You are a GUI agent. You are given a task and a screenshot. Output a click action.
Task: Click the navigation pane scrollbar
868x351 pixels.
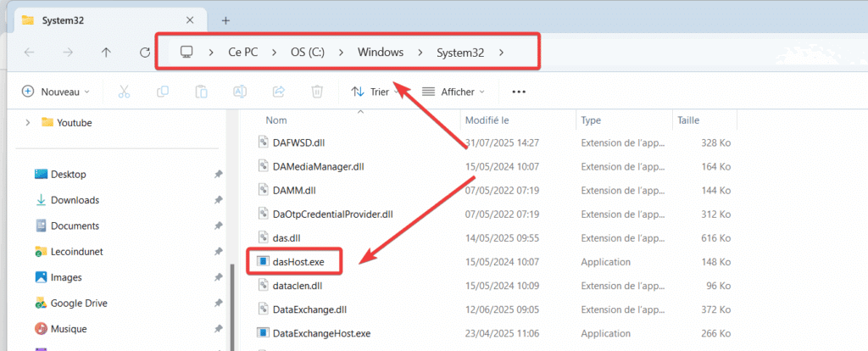click(232, 307)
